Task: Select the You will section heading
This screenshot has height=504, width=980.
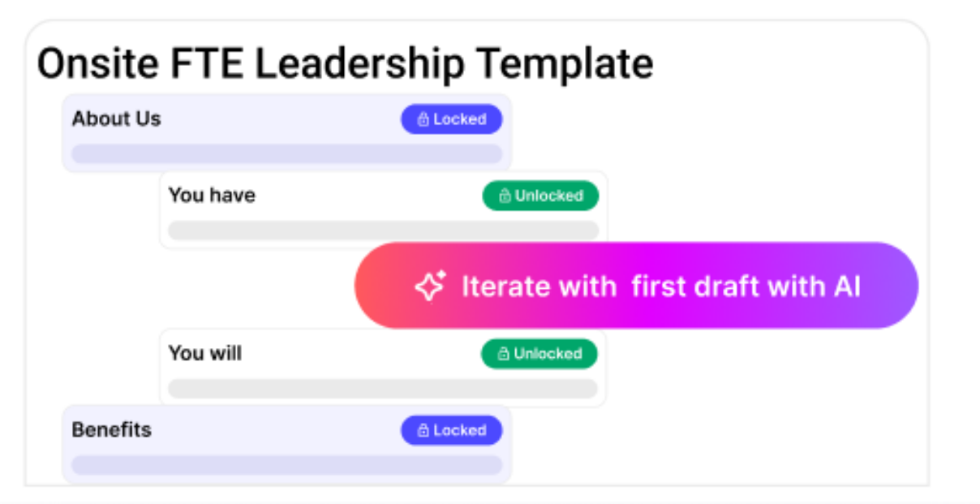Action: tap(204, 354)
